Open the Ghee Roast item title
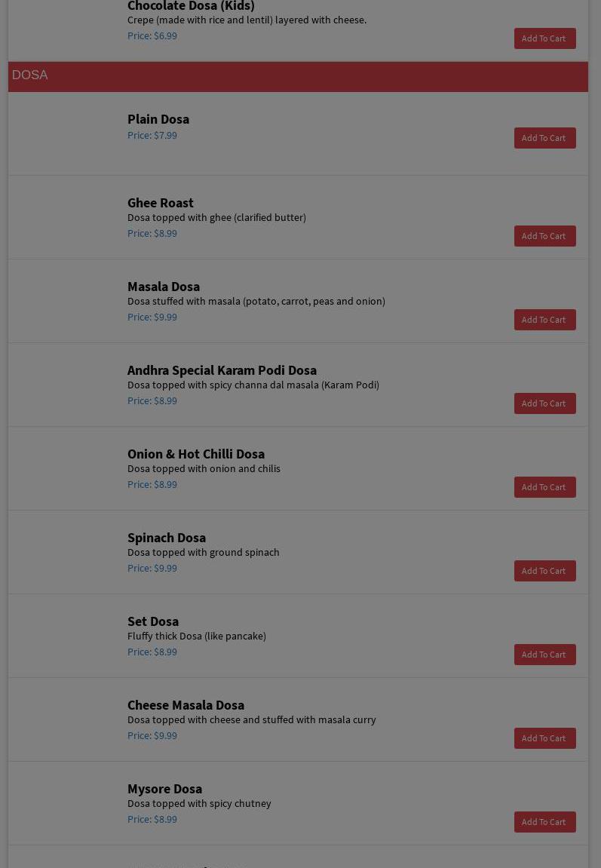Image resolution: width=601 pixels, height=868 pixels. tap(161, 203)
